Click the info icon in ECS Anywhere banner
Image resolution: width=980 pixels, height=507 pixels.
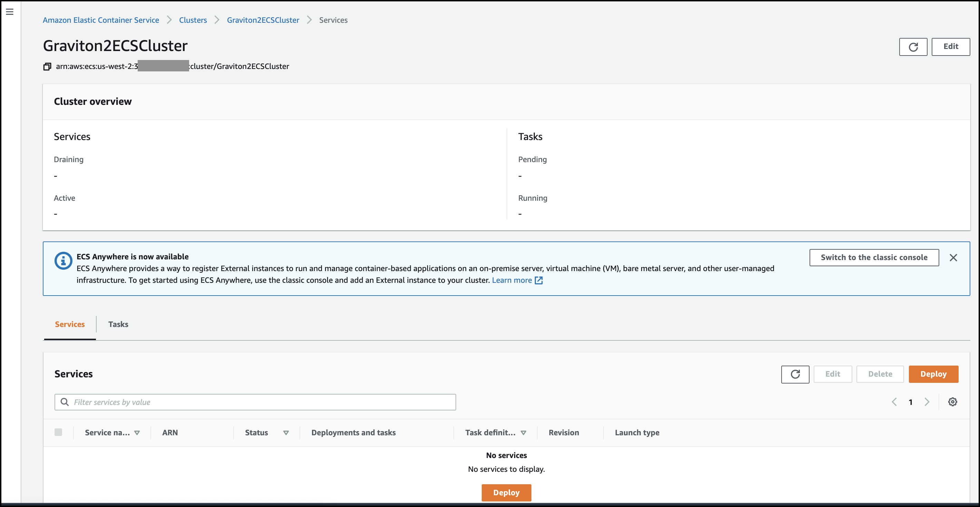coord(63,261)
